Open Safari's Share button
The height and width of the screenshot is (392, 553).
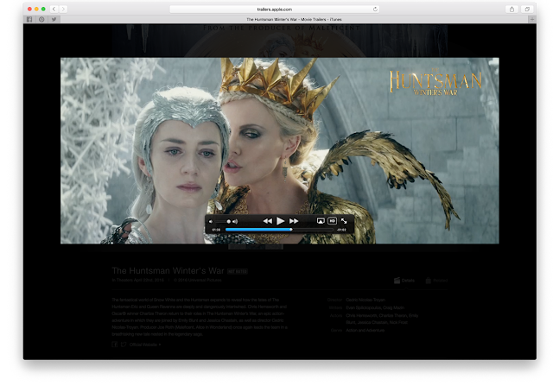click(x=512, y=9)
